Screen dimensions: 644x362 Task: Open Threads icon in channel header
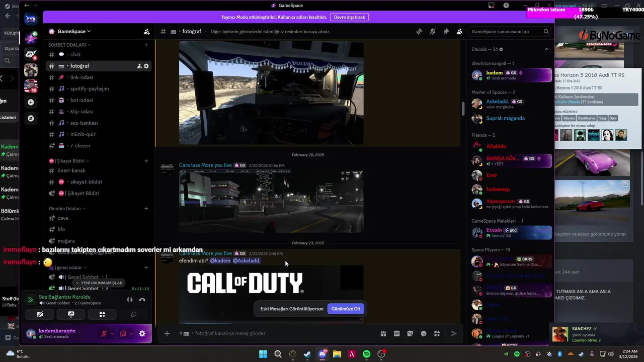pos(419,31)
